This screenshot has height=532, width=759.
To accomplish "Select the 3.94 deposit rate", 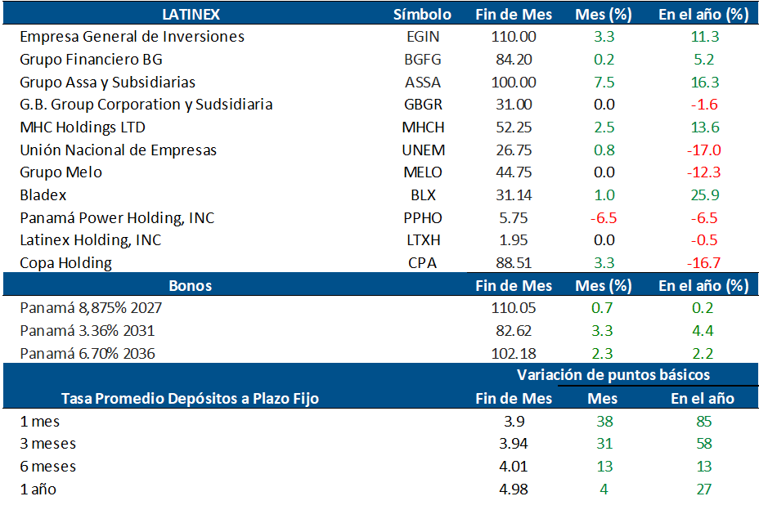I will [x=514, y=444].
